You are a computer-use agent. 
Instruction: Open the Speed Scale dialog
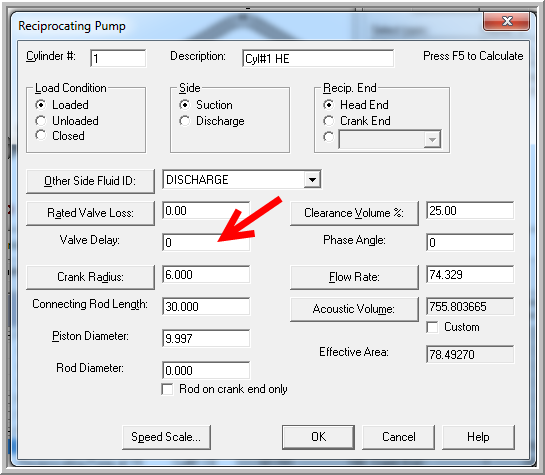pyautogui.click(x=166, y=437)
